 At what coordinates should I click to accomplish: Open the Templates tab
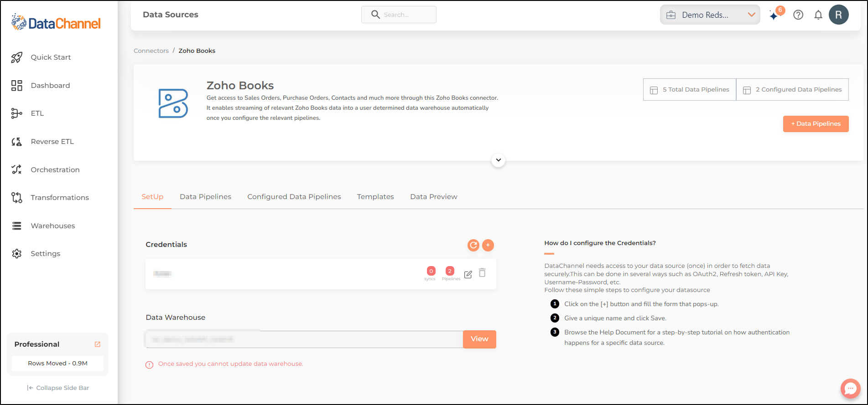click(x=375, y=197)
